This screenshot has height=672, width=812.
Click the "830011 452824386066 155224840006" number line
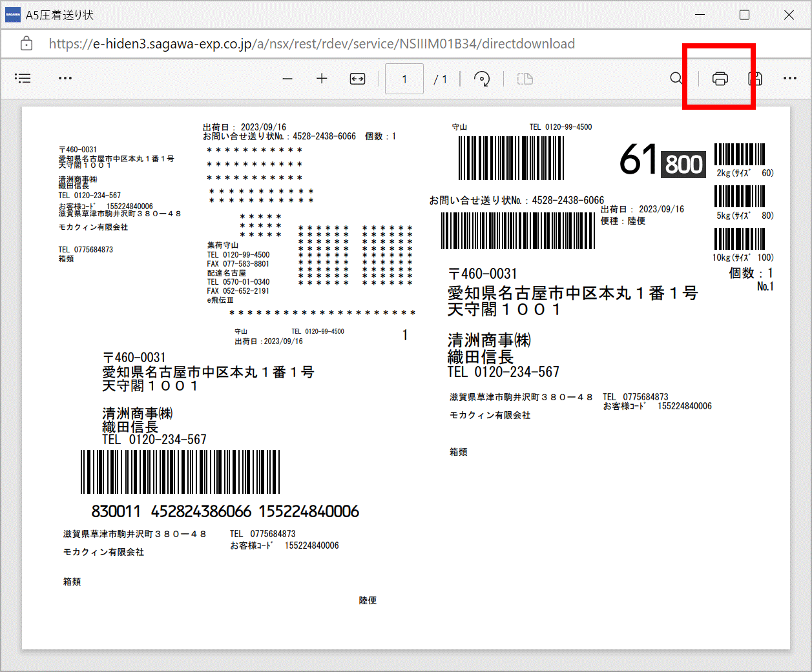pyautogui.click(x=225, y=511)
